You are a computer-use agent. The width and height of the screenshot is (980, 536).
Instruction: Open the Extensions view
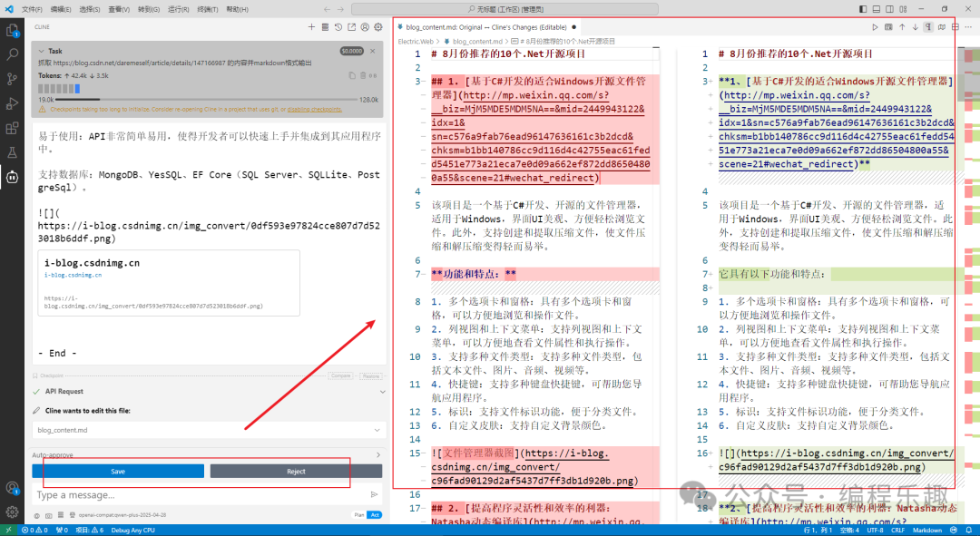12,128
